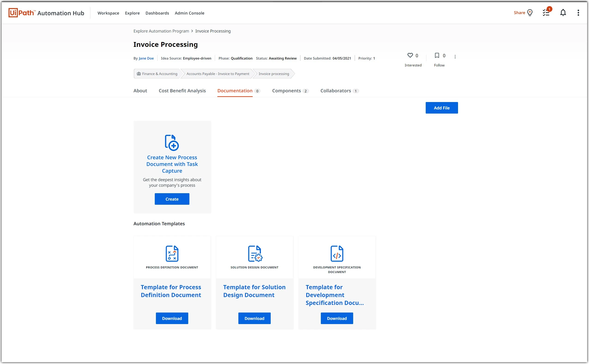Click the Share link in header

pyautogui.click(x=520, y=12)
